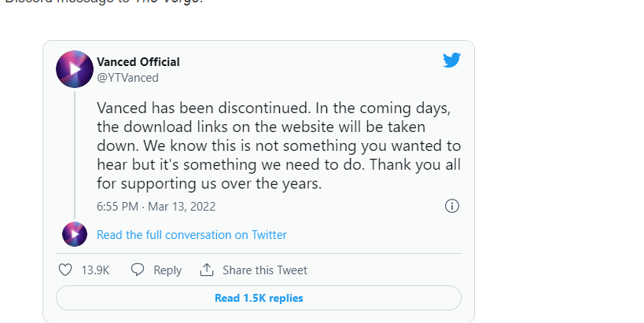The height and width of the screenshot is (323, 644).
Task: Click the word discontinued in the tweet
Action: [x=264, y=108]
